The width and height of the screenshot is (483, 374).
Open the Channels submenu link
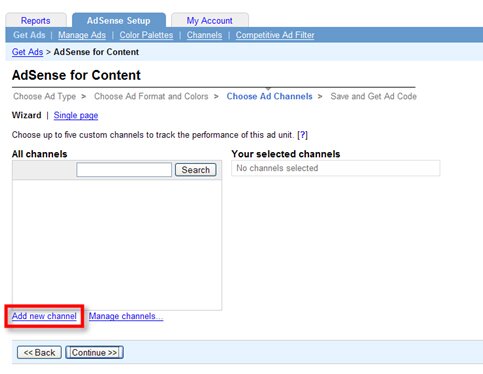pyautogui.click(x=204, y=35)
